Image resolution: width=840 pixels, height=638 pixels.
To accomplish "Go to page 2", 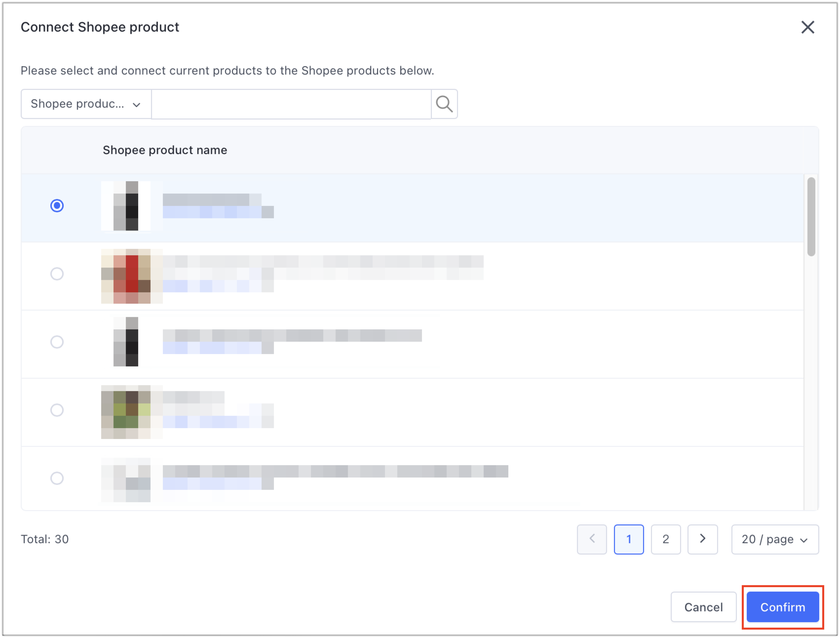I will pyautogui.click(x=665, y=539).
